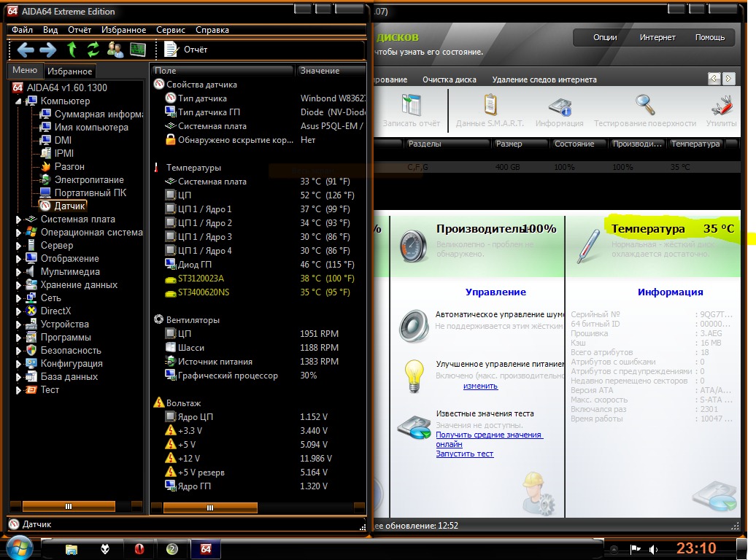Image resolution: width=756 pixels, height=560 pixels.
Task: Open the Отчёт menu in menu bar
Action: [x=80, y=30]
